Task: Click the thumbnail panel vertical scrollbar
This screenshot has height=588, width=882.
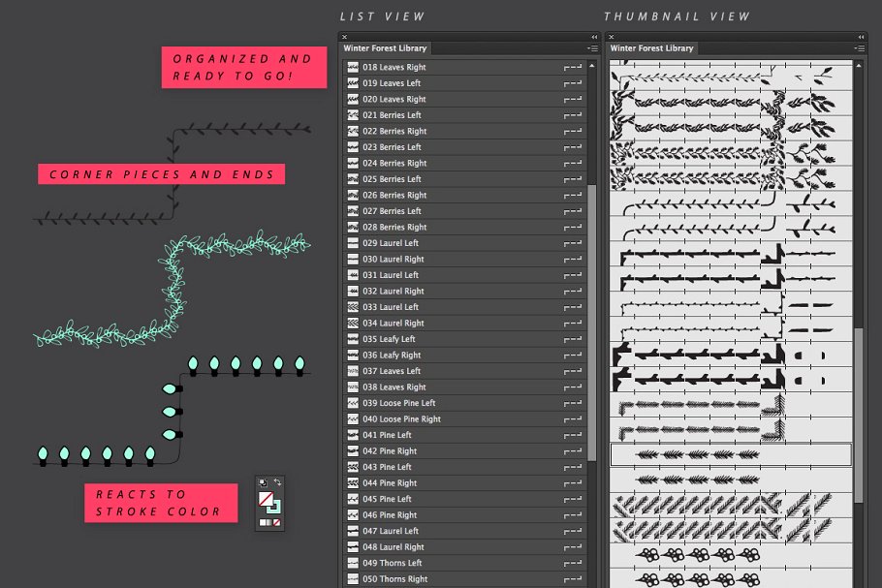Action: pyautogui.click(x=858, y=407)
